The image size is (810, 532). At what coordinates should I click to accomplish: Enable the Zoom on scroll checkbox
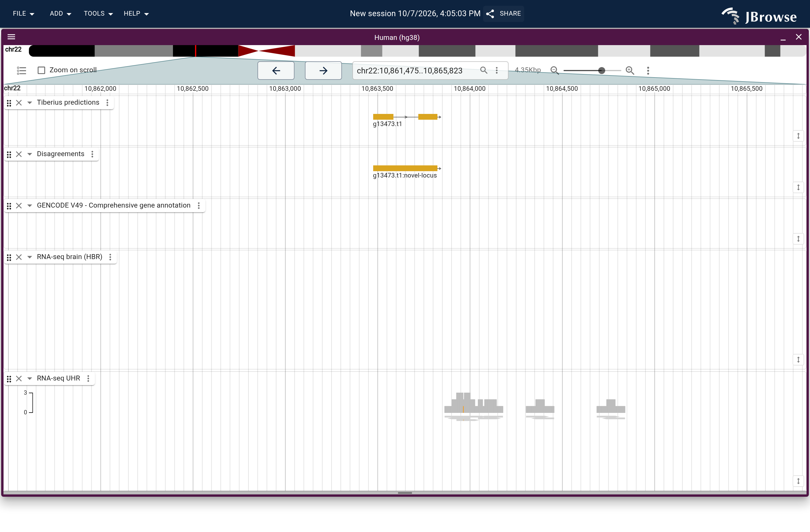(x=42, y=71)
